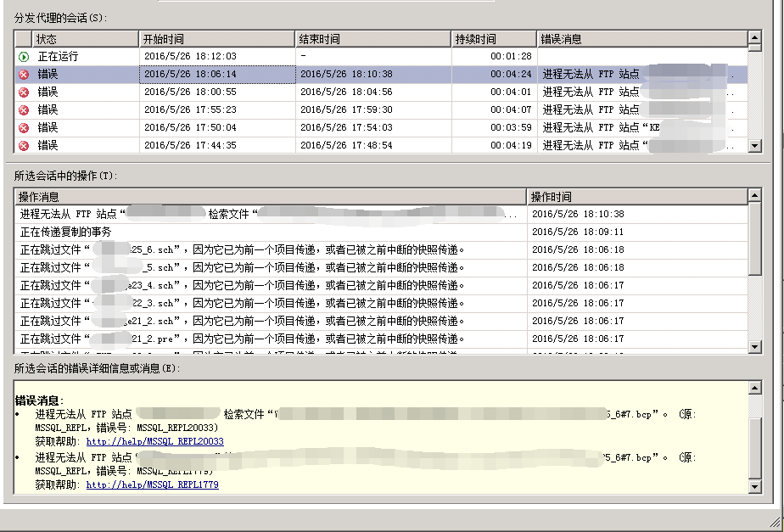Select end time 2016/5/26 18:10:38 in sessions list
This screenshot has width=784, height=532.
(346, 74)
